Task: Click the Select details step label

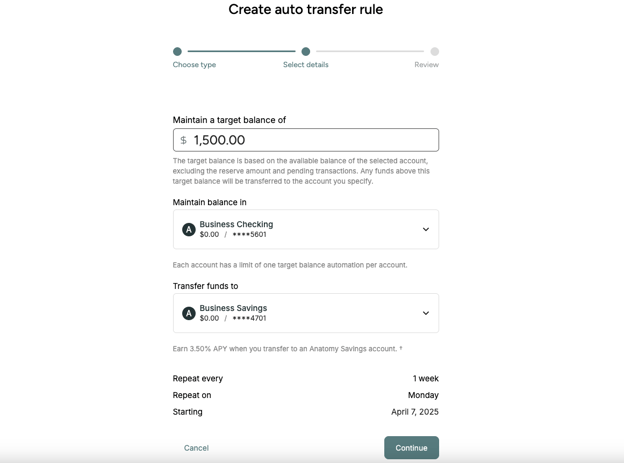Action: coord(305,65)
